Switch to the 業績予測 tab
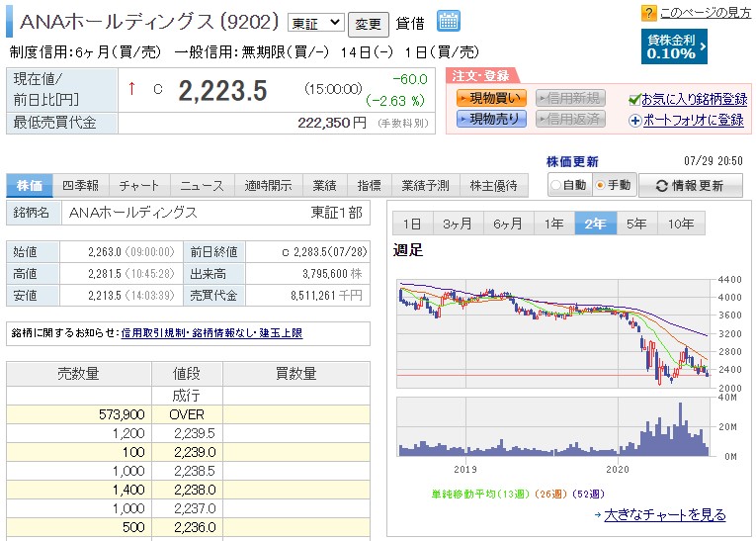The image size is (756, 541). pos(426,185)
